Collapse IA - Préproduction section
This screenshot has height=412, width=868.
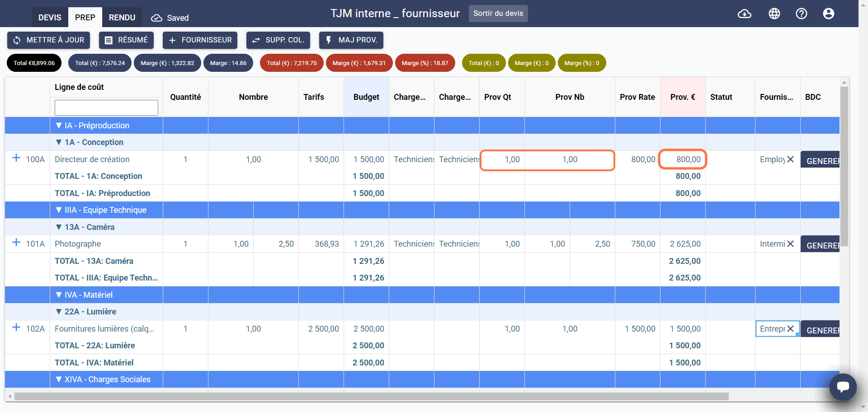point(59,126)
